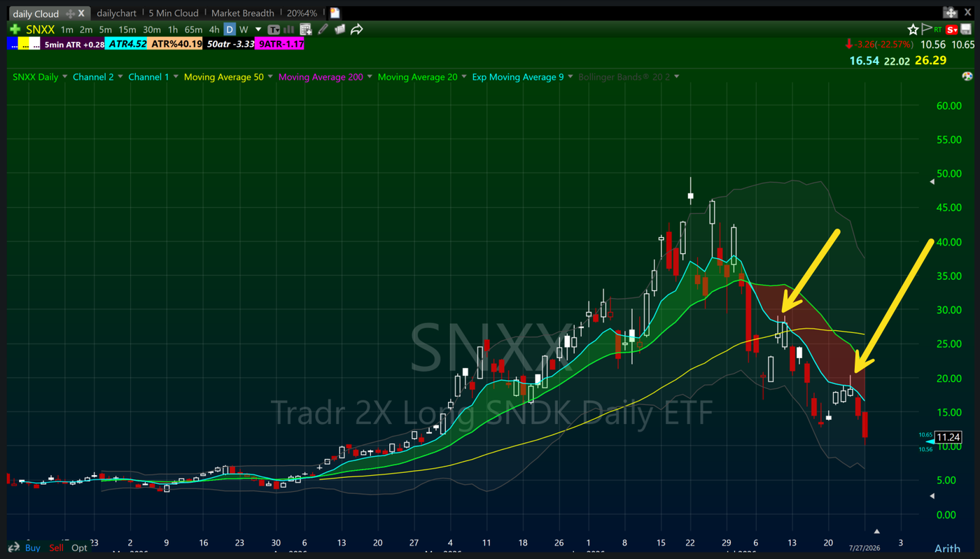Switch to the 5 Min Cloud tab

[174, 13]
